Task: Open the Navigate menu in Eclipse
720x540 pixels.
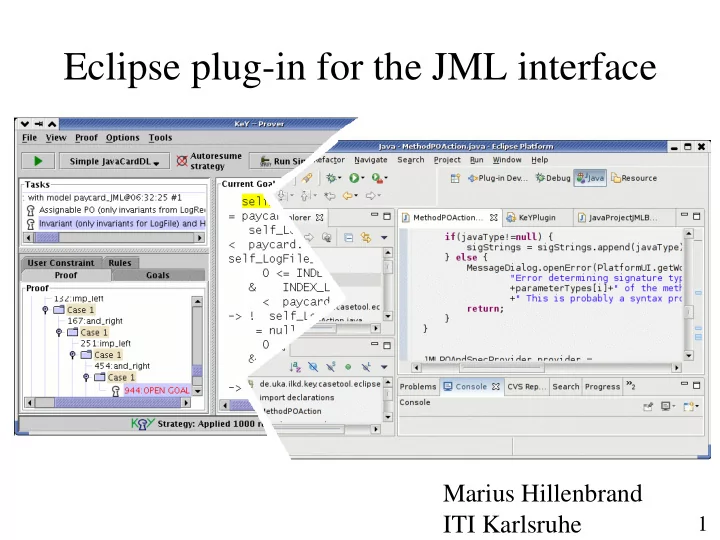Action: click(371, 160)
